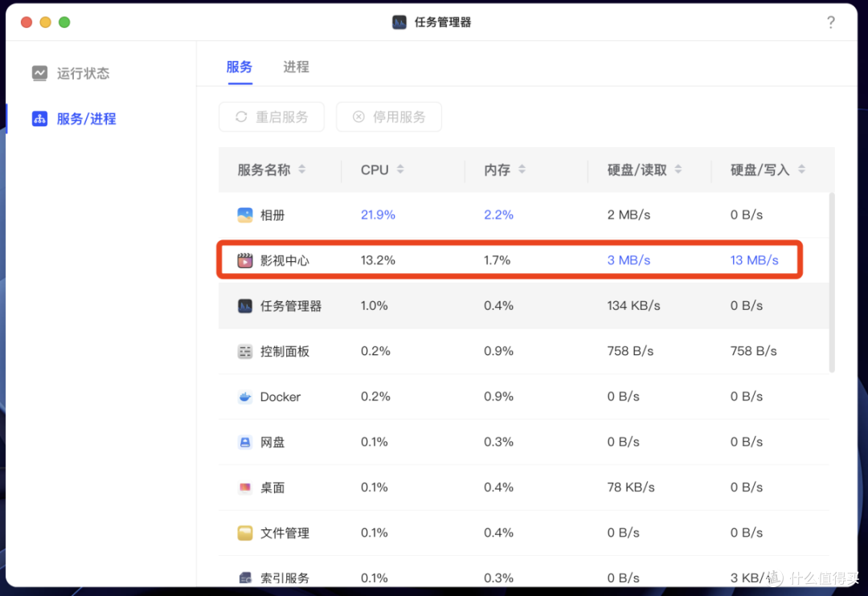Screen dimensions: 868x596
Task: Select the 索引服务 service name
Action: tap(285, 578)
